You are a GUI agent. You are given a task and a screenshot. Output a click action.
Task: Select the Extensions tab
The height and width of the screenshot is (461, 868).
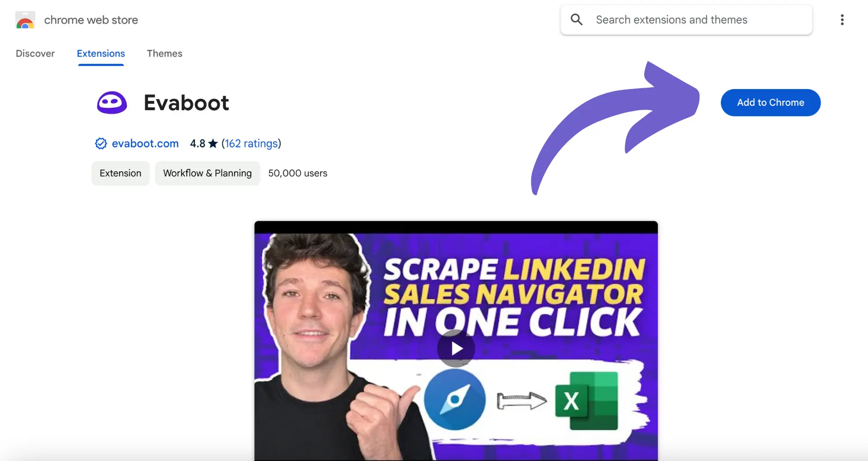pyautogui.click(x=101, y=53)
